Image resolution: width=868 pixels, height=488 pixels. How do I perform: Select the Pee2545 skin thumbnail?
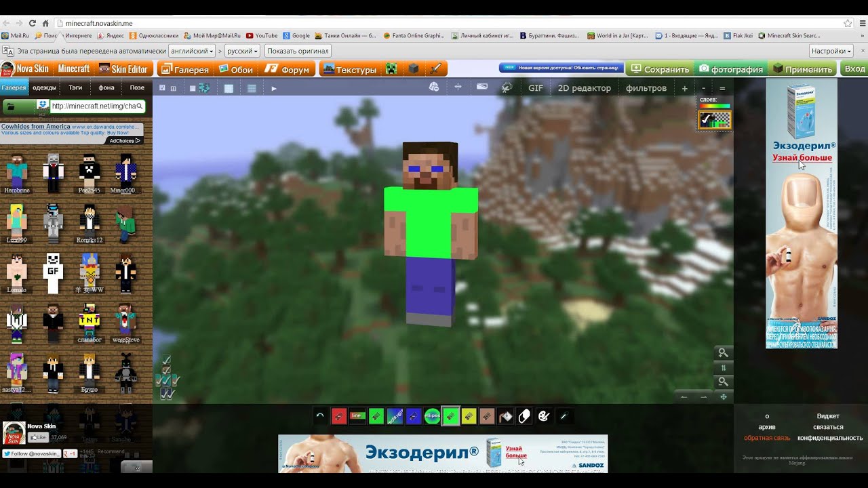tap(89, 174)
